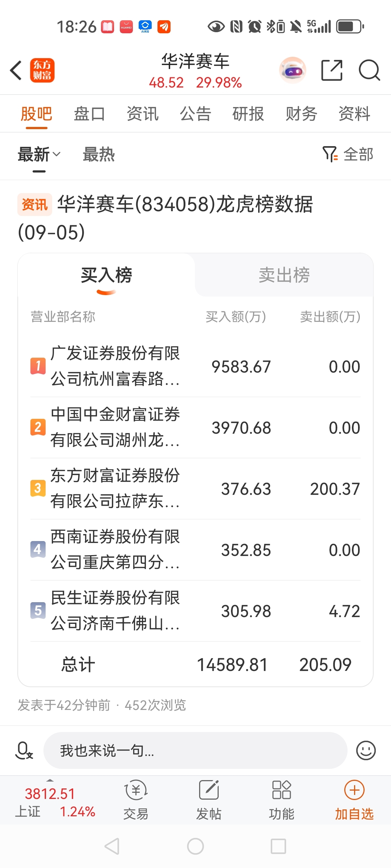Screen dimensions: 391x868
Task: Expand the 最新 sort dropdown
Action: (39, 154)
